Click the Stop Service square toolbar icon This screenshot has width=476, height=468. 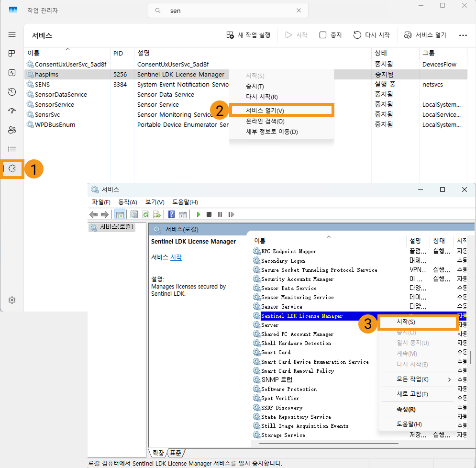209,214
